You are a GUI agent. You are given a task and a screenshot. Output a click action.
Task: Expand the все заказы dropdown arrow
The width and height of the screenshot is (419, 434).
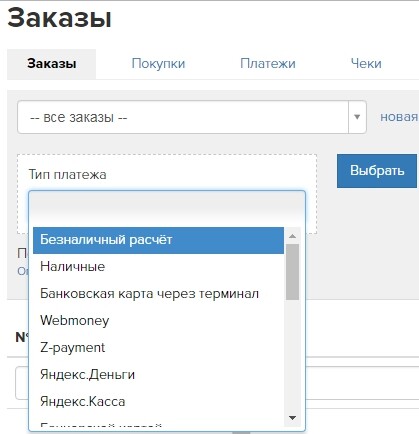coord(357,117)
